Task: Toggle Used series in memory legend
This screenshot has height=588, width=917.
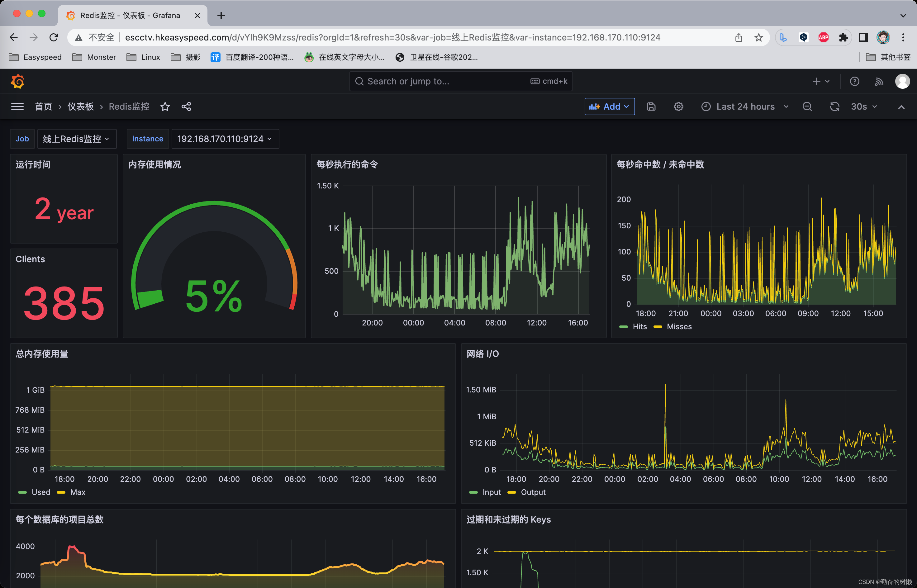Action: coord(41,492)
